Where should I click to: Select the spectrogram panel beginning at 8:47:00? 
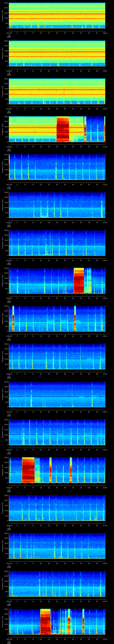57,394
